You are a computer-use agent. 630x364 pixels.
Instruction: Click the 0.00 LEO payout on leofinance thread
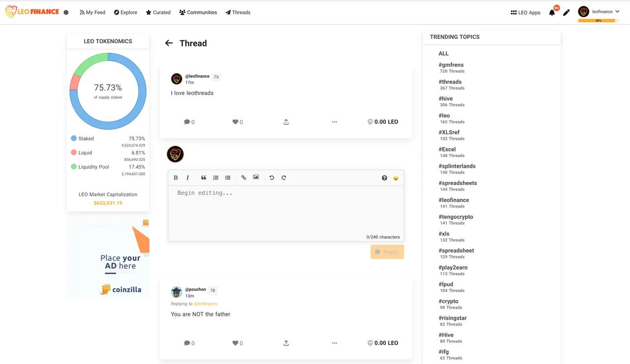(x=383, y=122)
